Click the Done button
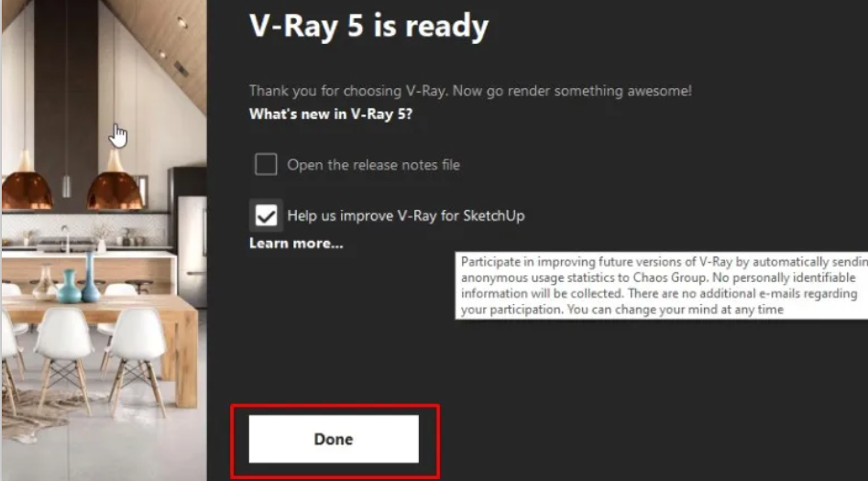The width and height of the screenshot is (868, 481). coord(334,439)
